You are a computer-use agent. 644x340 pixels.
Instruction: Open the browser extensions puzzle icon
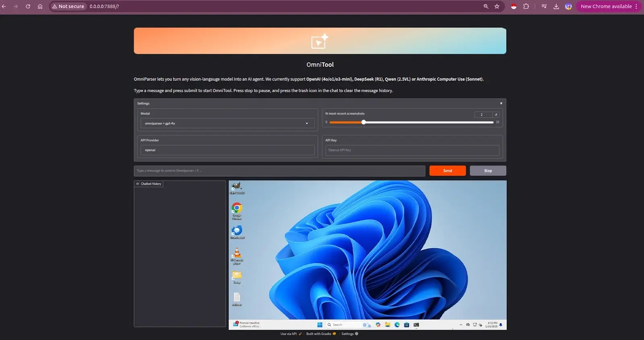tap(526, 6)
